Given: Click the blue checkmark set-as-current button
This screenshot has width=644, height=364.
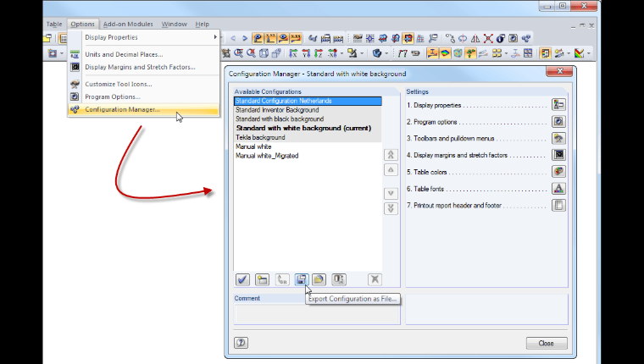Looking at the screenshot, I should (x=242, y=279).
